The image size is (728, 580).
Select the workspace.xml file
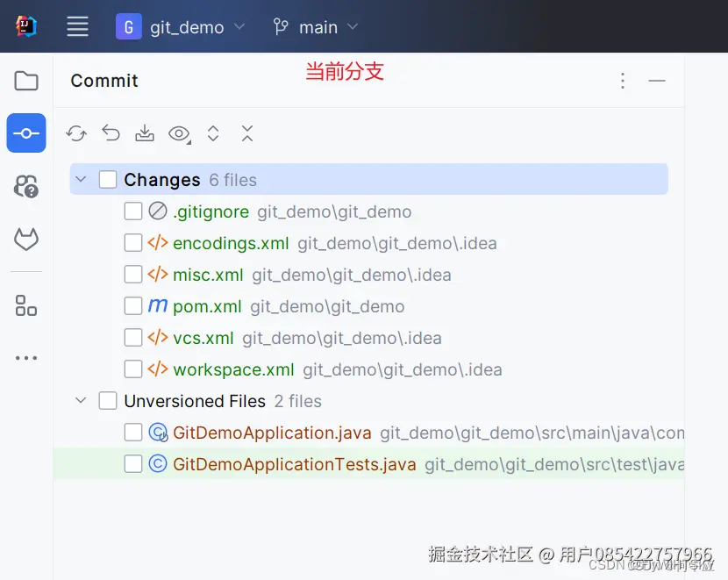pyautogui.click(x=233, y=369)
